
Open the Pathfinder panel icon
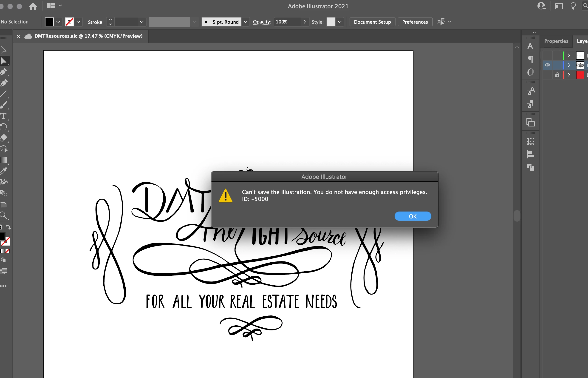coord(530,167)
